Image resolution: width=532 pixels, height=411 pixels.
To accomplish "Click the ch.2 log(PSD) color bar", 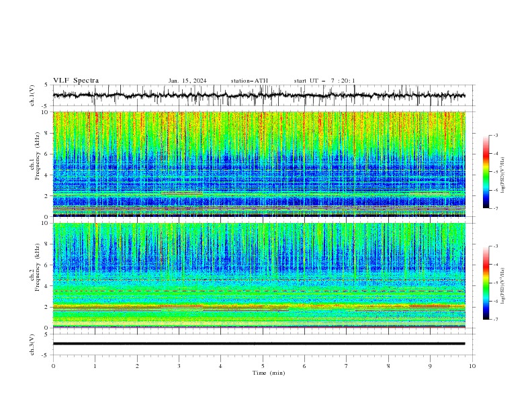I will [486, 283].
